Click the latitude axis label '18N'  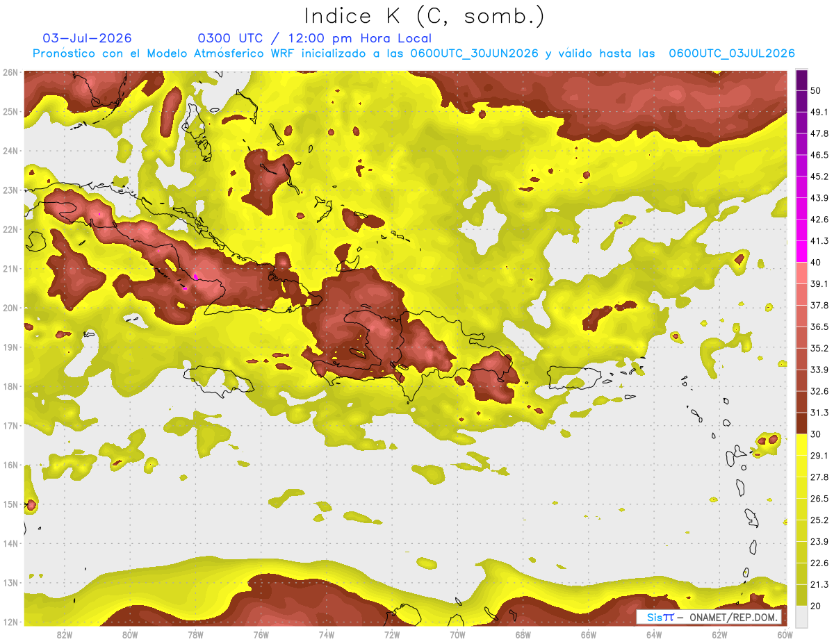10,386
